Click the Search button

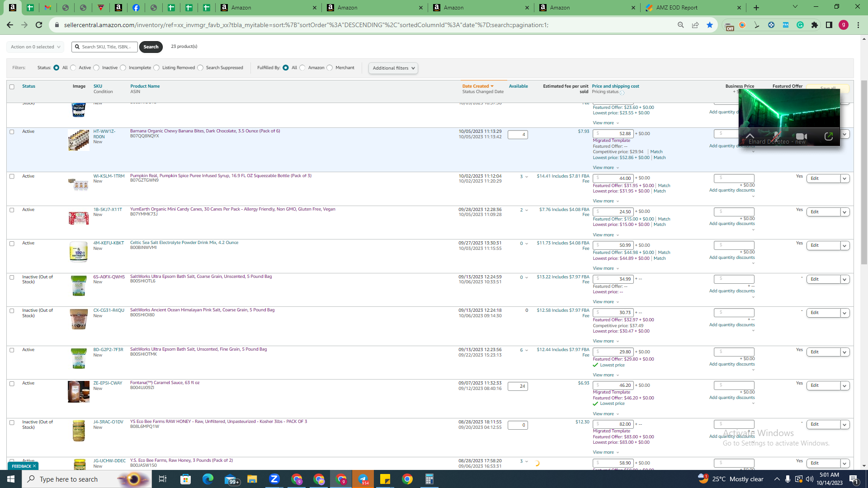click(151, 47)
